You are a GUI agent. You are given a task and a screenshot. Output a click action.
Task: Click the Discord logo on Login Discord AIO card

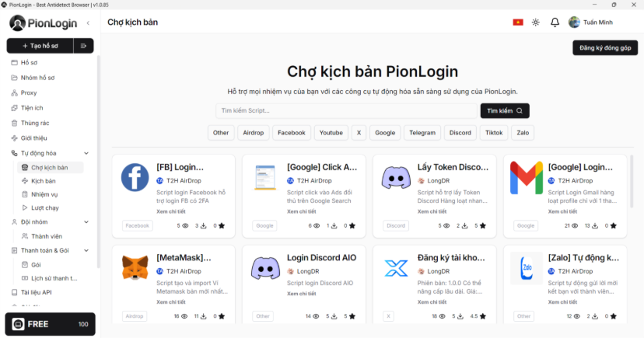[265, 268]
